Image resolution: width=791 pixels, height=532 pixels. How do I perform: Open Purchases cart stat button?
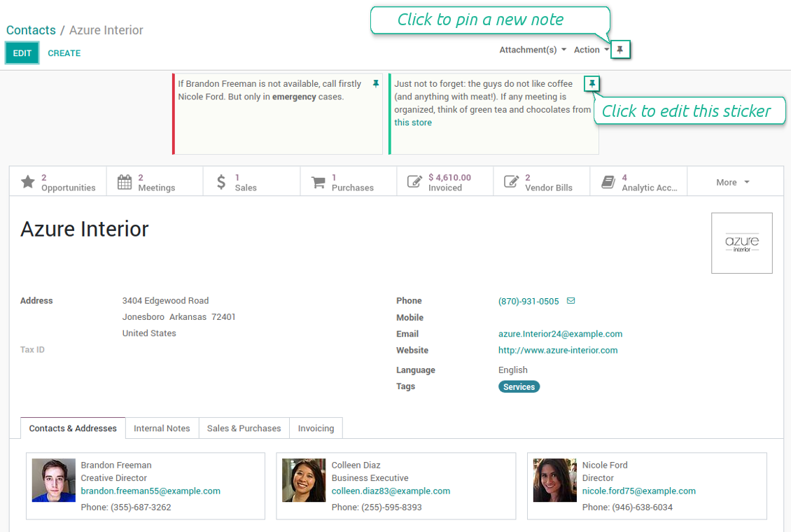pyautogui.click(x=348, y=182)
